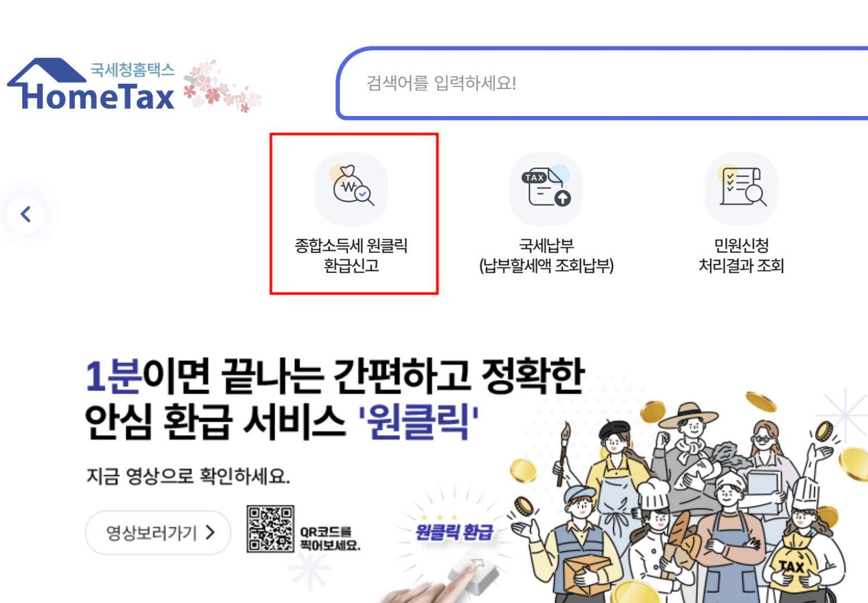
Task: Click the arrow inside 영상보러가기 button
Action: click(210, 532)
